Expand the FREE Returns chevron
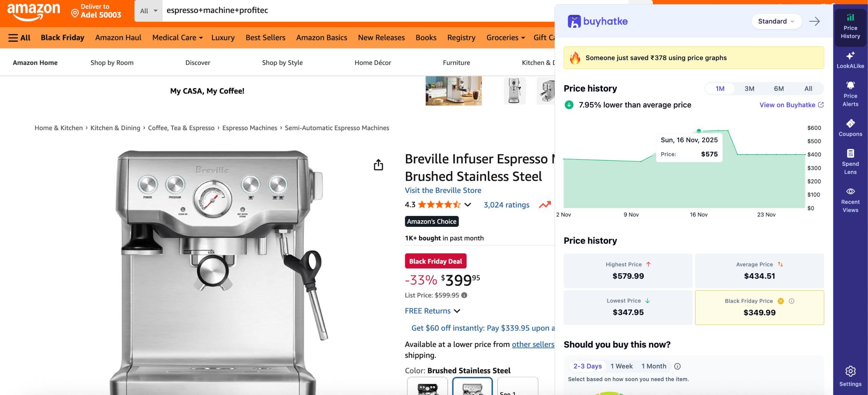The width and height of the screenshot is (868, 395). pos(457,311)
